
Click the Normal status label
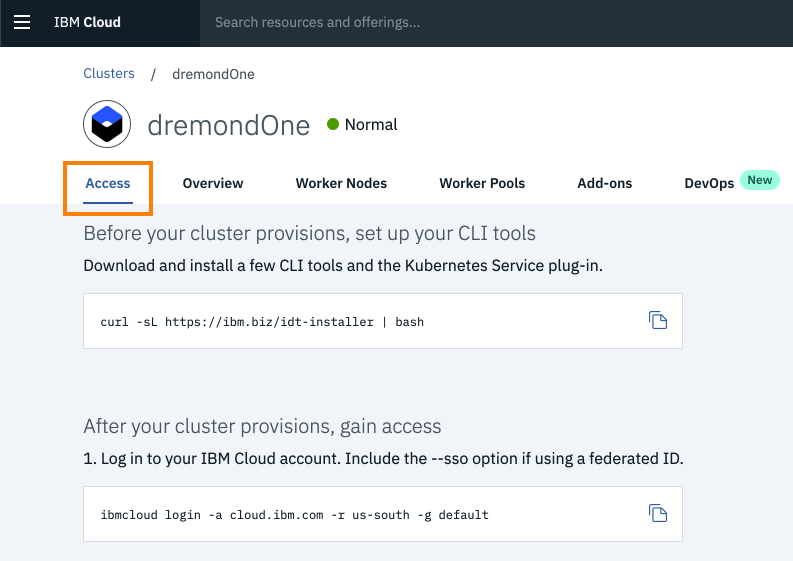[x=371, y=125]
